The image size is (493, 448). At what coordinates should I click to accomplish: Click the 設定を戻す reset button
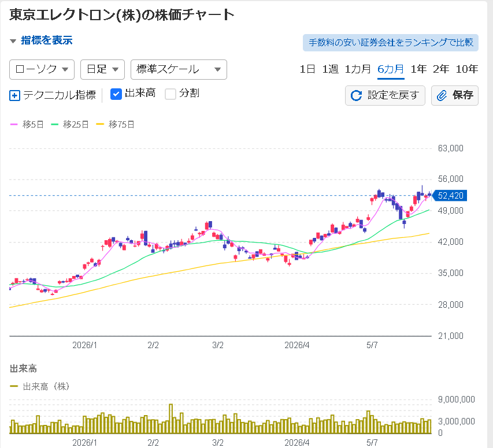tap(385, 95)
